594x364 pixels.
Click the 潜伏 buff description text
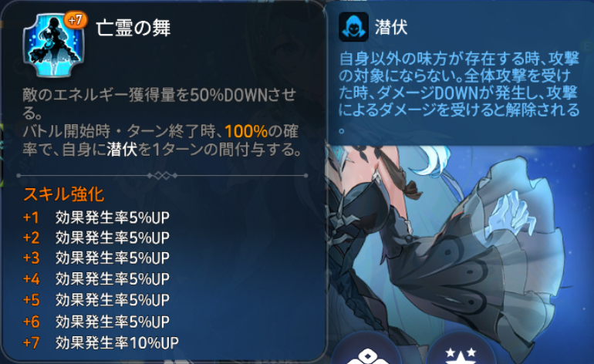coord(459,93)
